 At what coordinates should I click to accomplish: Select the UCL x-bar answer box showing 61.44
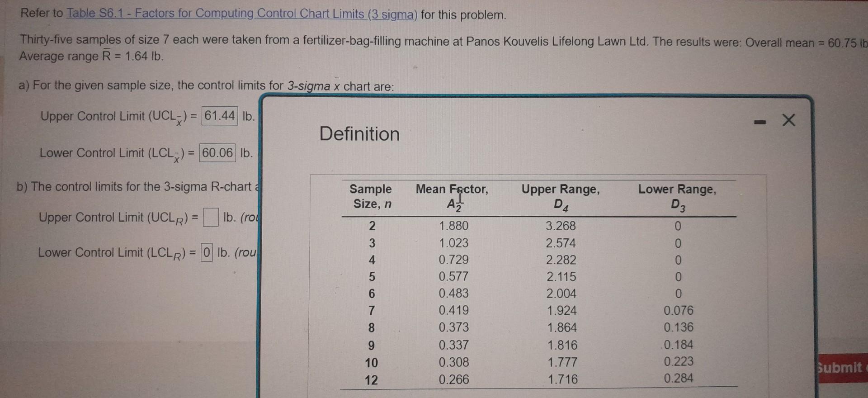click(x=220, y=115)
